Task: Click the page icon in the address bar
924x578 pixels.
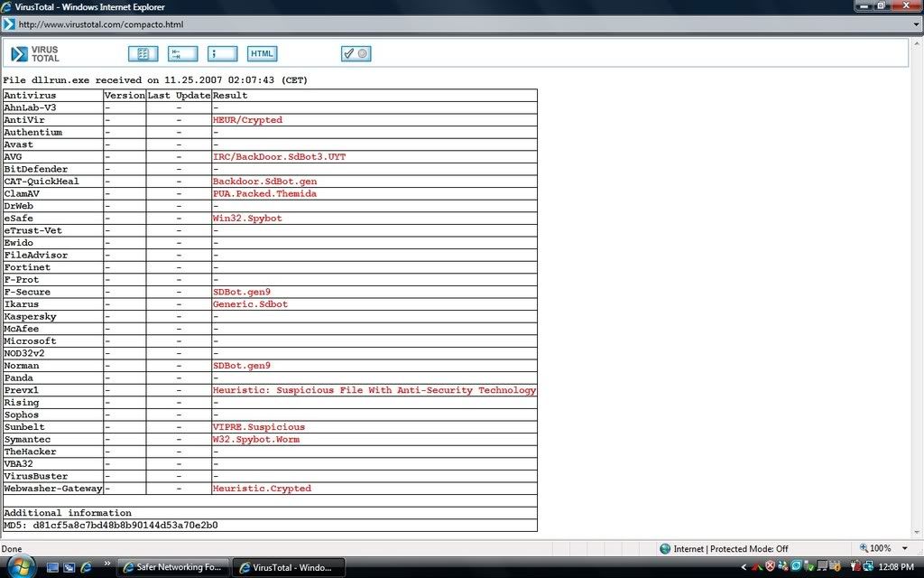Action: (9, 24)
